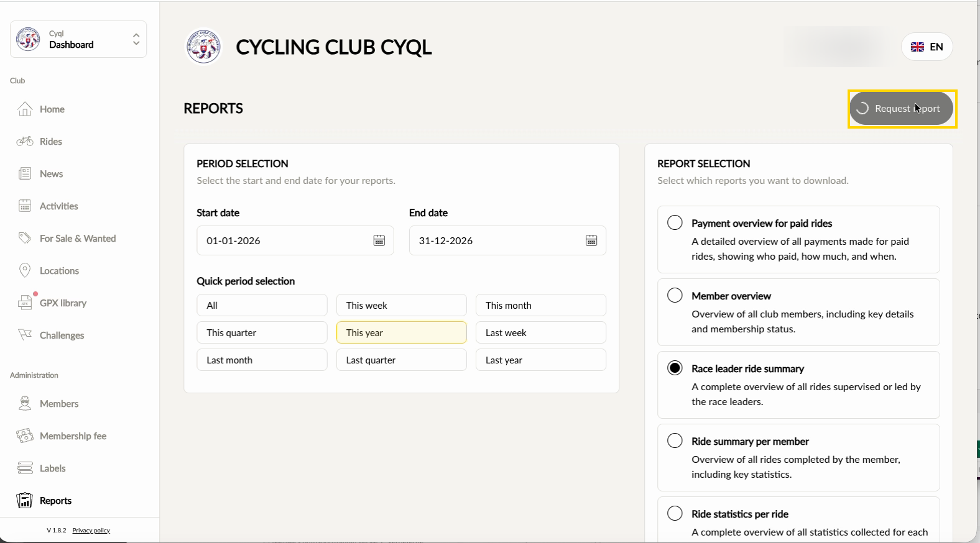Select This week quick period
The height and width of the screenshot is (543, 980).
tap(401, 305)
